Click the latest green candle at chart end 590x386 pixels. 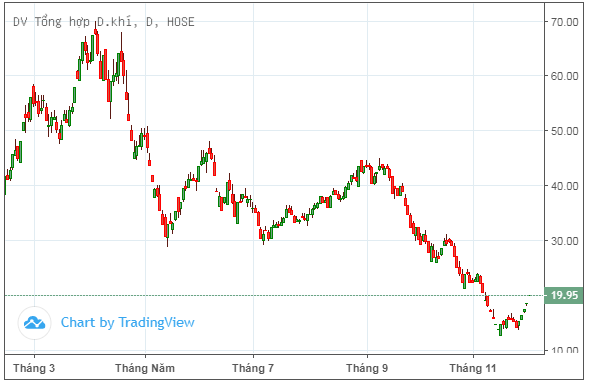526,304
